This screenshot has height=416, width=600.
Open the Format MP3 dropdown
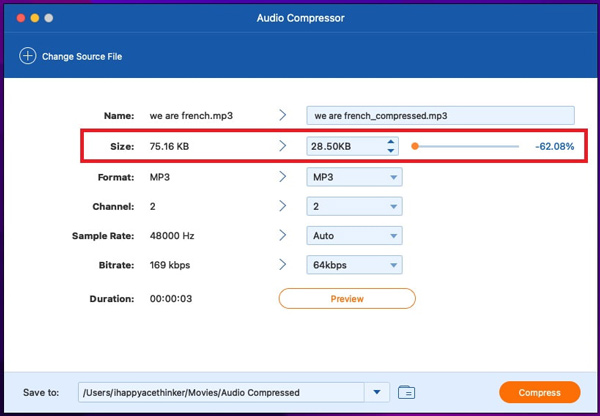pos(354,177)
